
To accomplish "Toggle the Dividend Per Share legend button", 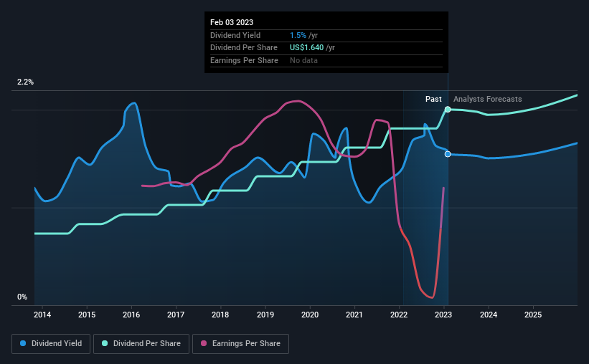I will pyautogui.click(x=141, y=344).
